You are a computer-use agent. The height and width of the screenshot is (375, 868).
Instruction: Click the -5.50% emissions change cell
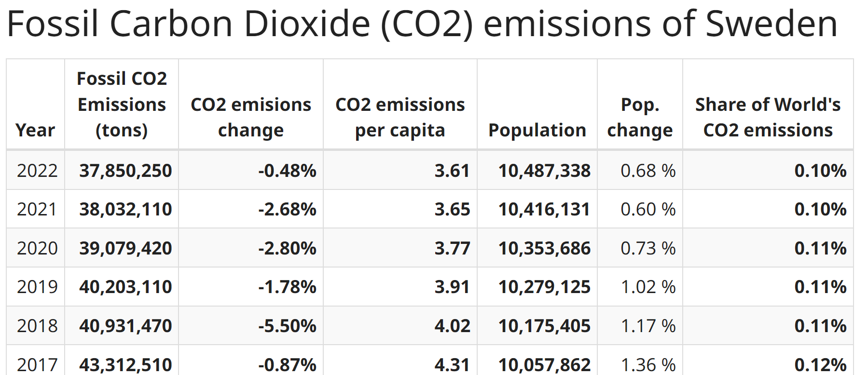pos(287,326)
